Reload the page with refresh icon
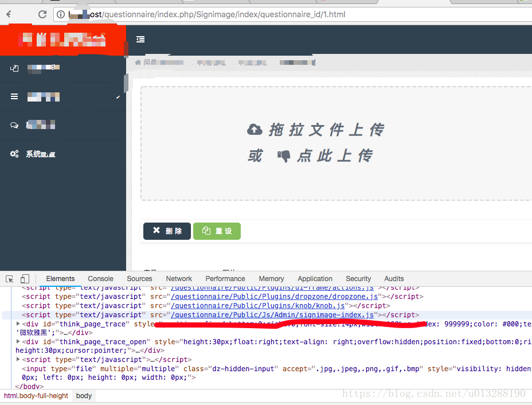The width and height of the screenshot is (532, 405). pos(42,14)
